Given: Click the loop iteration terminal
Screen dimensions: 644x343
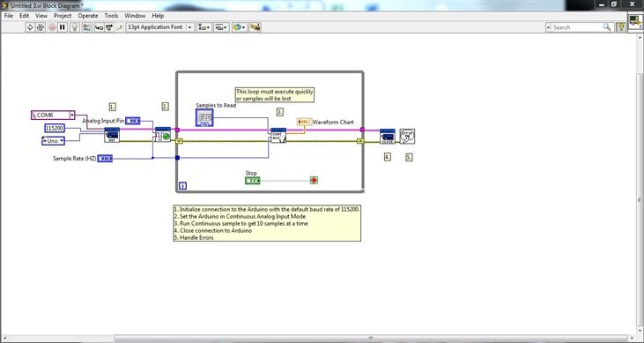Looking at the screenshot, I should 182,186.
